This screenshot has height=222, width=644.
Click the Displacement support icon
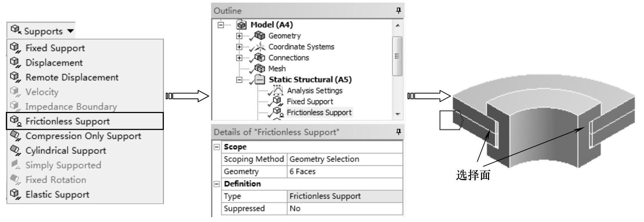15,63
